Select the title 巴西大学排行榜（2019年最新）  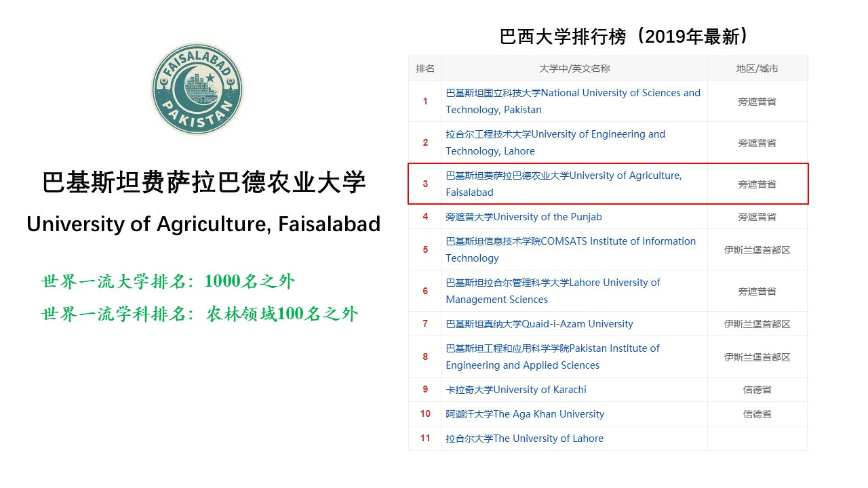point(623,36)
